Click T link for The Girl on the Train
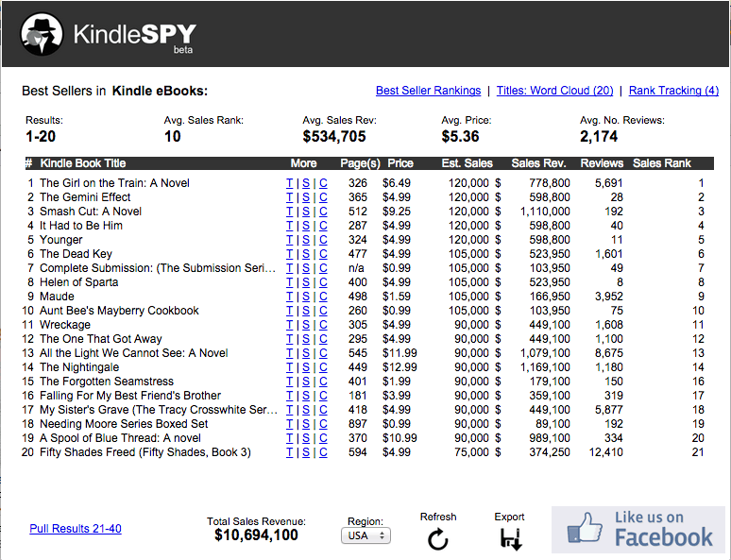Screen dimensions: 731x560 click(x=290, y=183)
